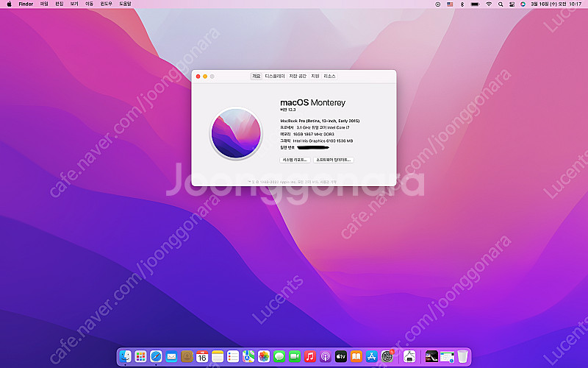This screenshot has width=588, height=368.
Task: Open Contacts from the Dock
Action: (187, 356)
